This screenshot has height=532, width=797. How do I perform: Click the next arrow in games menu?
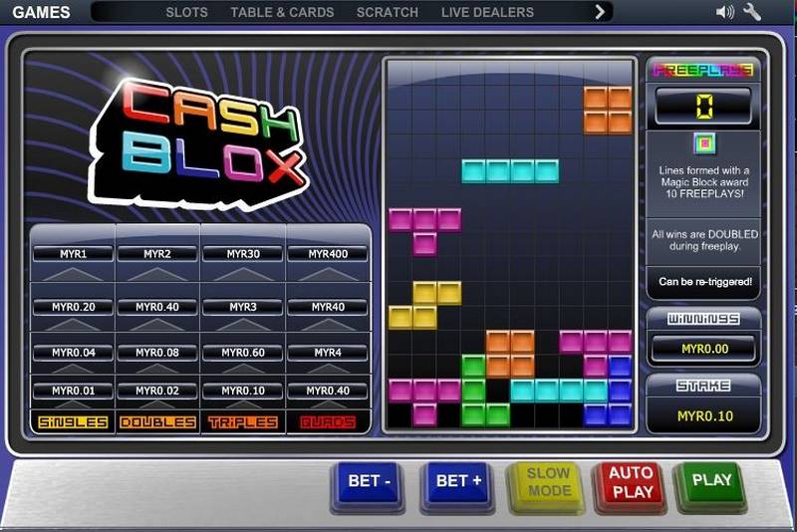(x=600, y=12)
